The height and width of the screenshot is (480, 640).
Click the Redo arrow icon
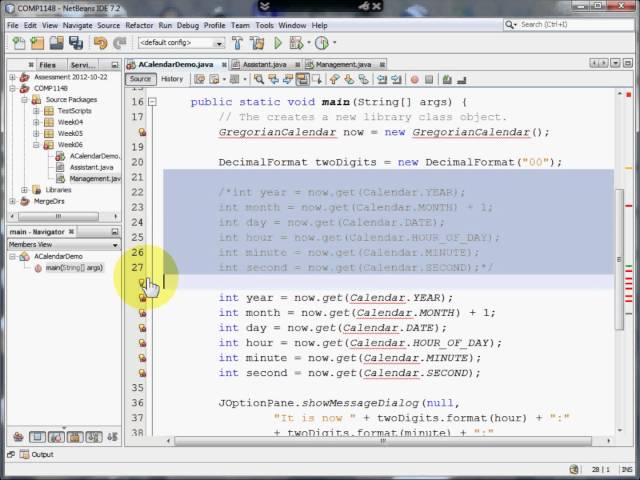point(119,42)
